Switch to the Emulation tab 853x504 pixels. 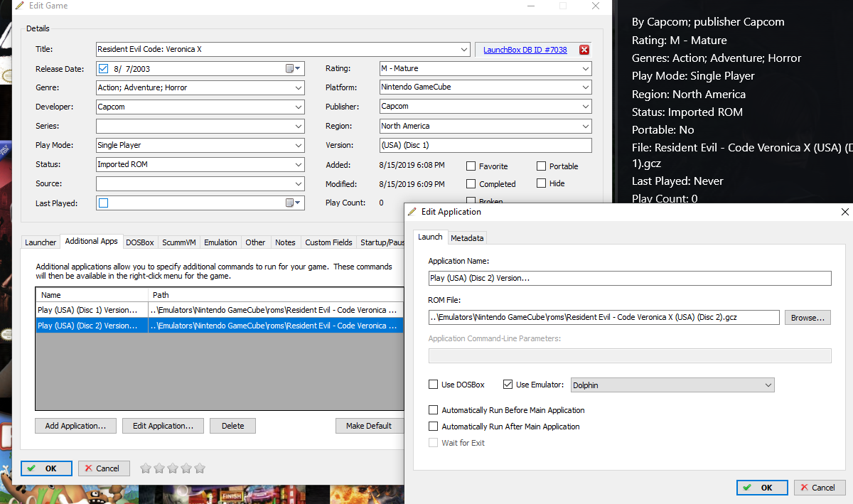click(220, 242)
